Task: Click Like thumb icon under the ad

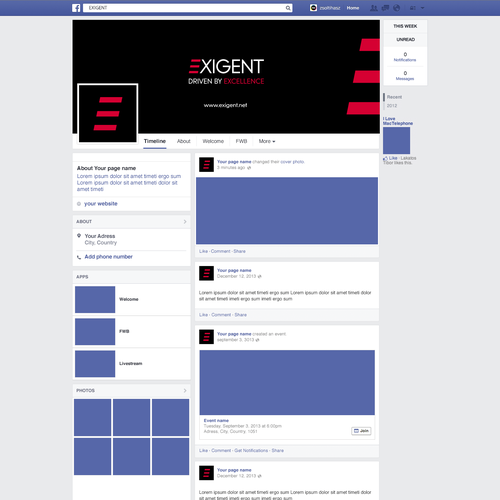Action: pyautogui.click(x=385, y=158)
